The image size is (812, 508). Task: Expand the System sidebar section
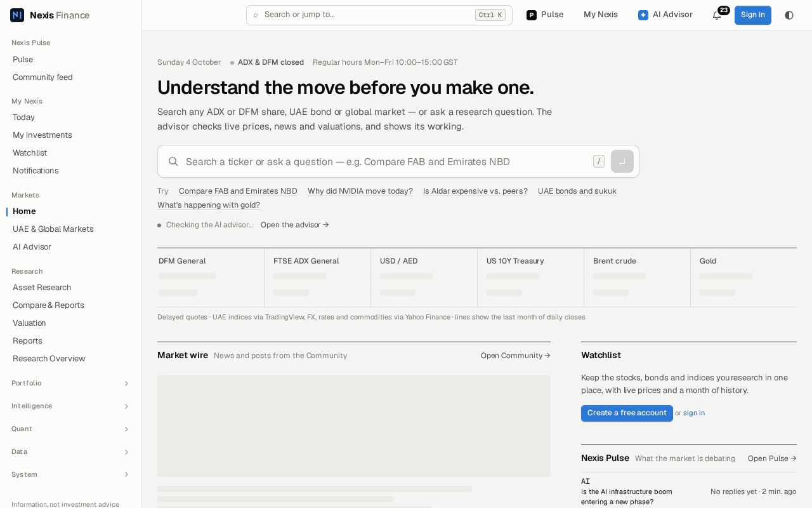click(x=70, y=475)
